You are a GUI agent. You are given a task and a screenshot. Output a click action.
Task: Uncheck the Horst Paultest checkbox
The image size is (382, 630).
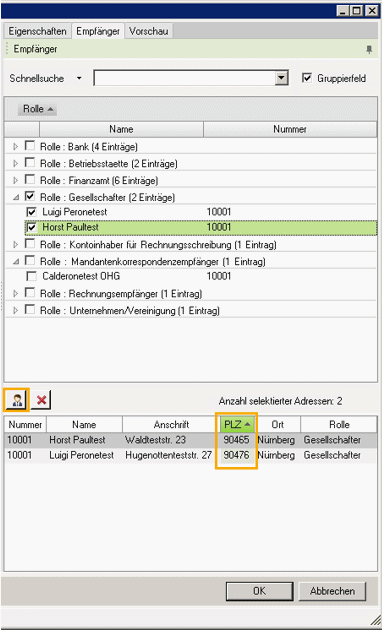tap(31, 227)
